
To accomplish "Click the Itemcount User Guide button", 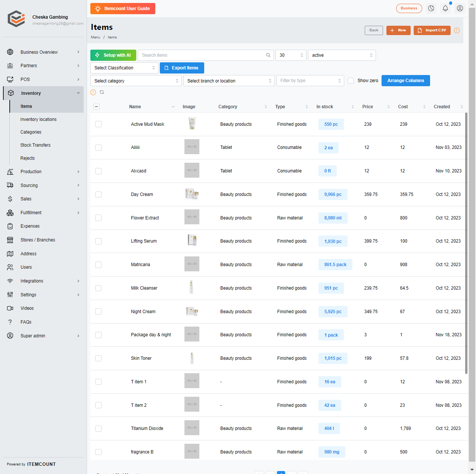I will 123,9.
